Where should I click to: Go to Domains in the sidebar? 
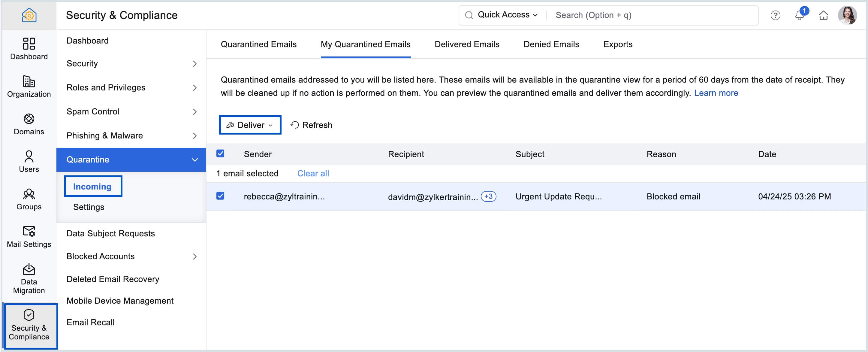click(29, 124)
